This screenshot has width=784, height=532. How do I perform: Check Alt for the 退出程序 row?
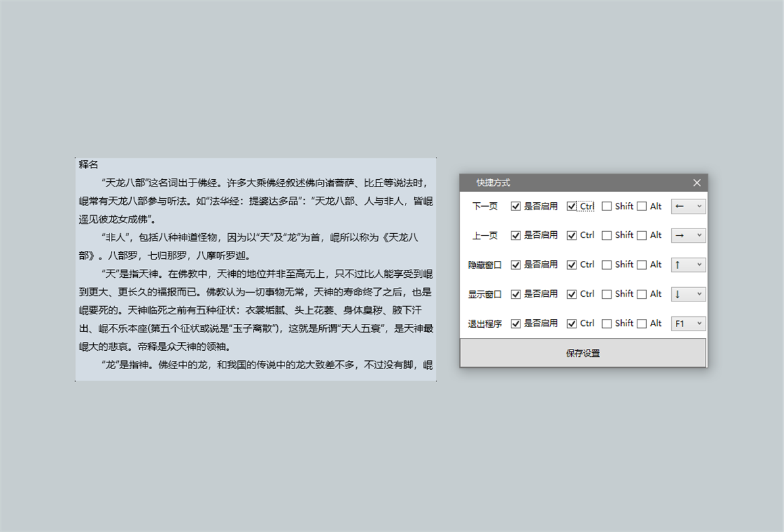click(641, 323)
